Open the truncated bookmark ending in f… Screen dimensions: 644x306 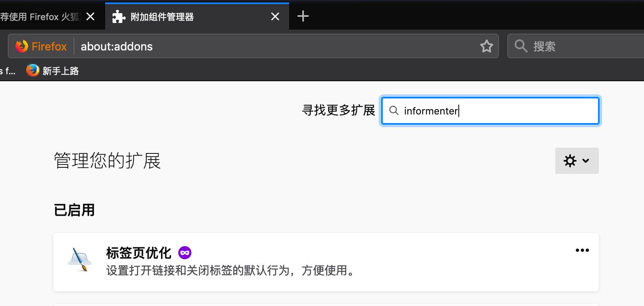[8, 71]
